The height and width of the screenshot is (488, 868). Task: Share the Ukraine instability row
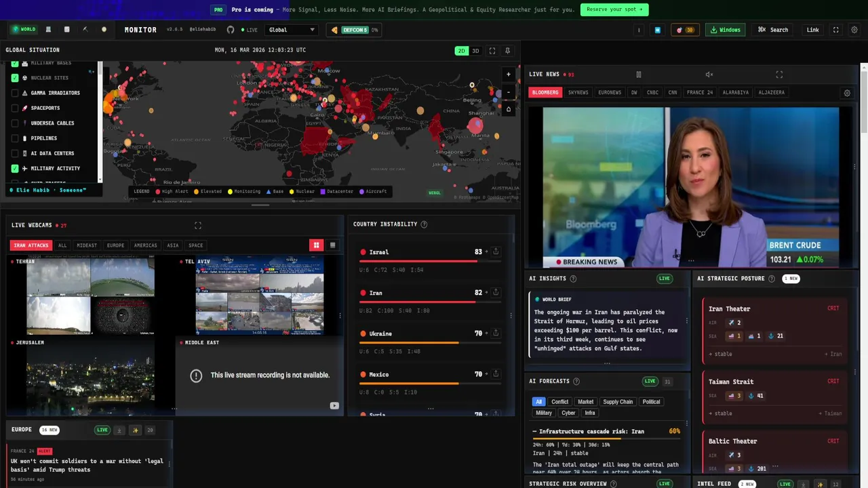click(x=496, y=333)
